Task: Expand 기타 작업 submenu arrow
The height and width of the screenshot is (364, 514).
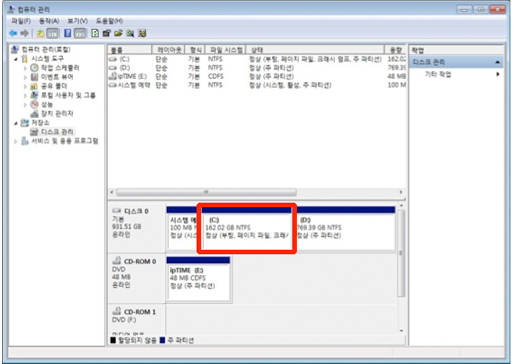Action: [x=498, y=74]
